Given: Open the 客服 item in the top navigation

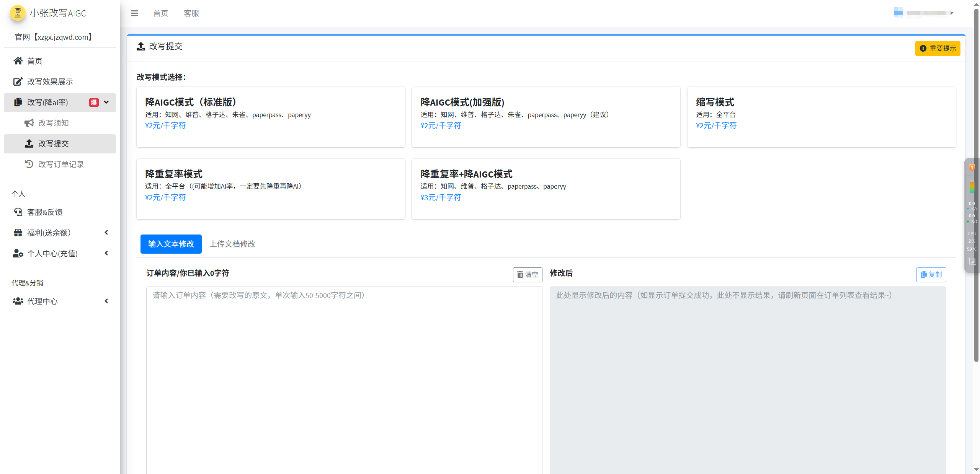Looking at the screenshot, I should (191, 13).
